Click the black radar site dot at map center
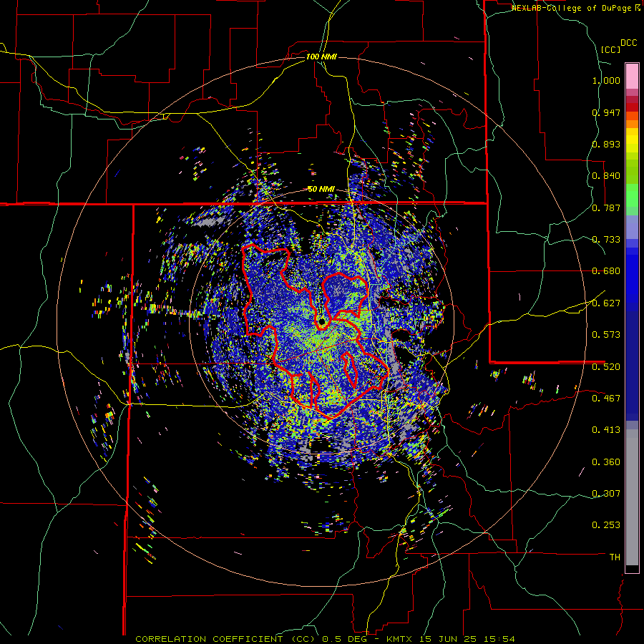This screenshot has height=644, width=644. pyautogui.click(x=321, y=321)
